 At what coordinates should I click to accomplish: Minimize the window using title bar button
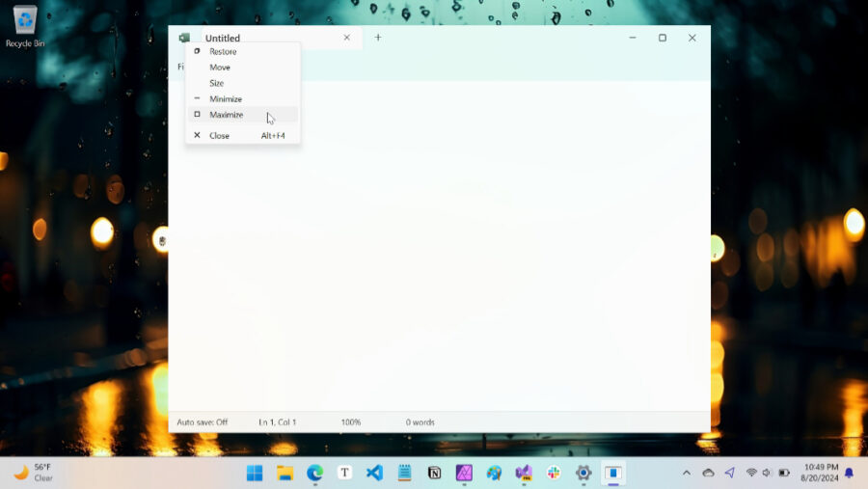(x=633, y=38)
